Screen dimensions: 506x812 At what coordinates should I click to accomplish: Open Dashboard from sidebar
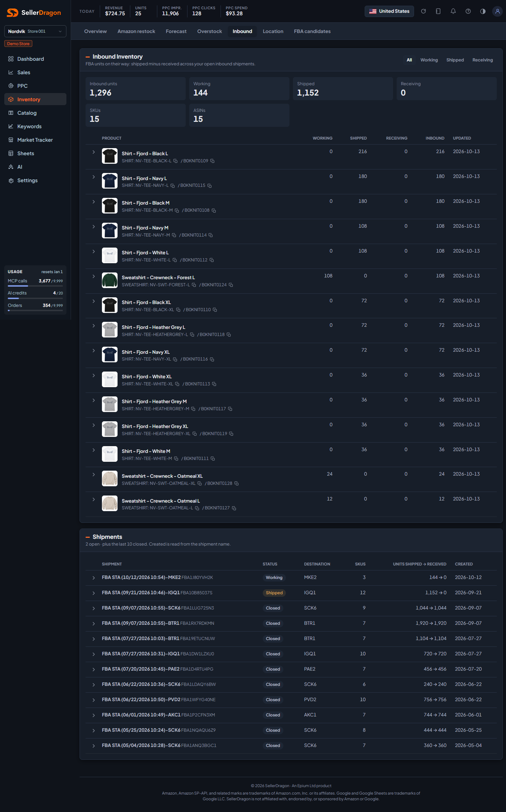35,59
